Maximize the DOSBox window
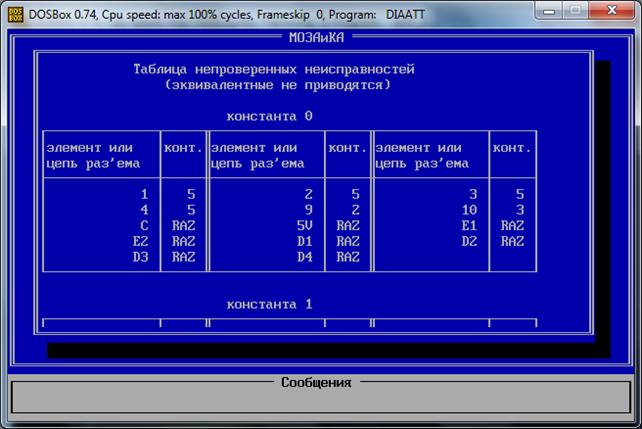The height and width of the screenshot is (429, 642). click(x=576, y=11)
